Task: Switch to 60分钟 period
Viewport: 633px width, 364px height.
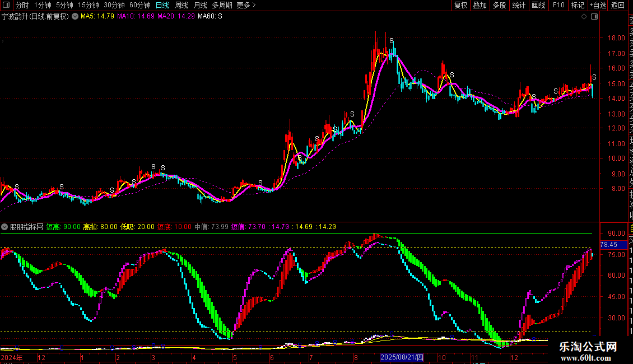Action: 140,5
